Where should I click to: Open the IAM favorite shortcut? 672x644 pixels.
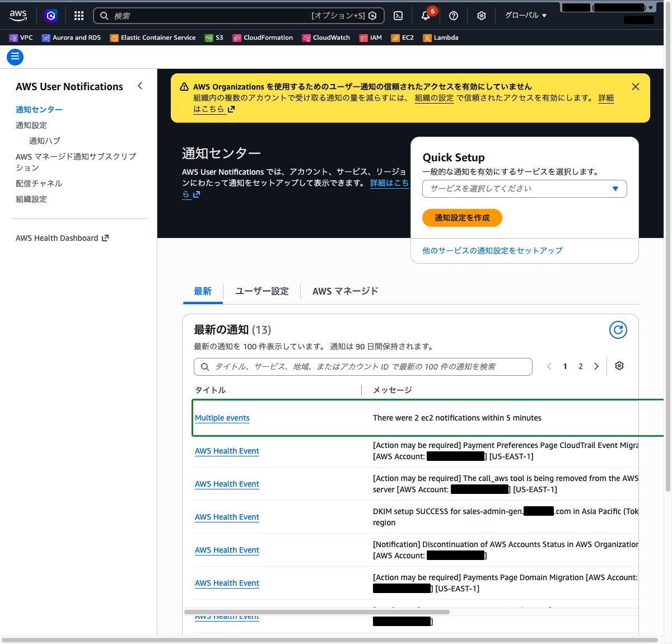coord(371,38)
